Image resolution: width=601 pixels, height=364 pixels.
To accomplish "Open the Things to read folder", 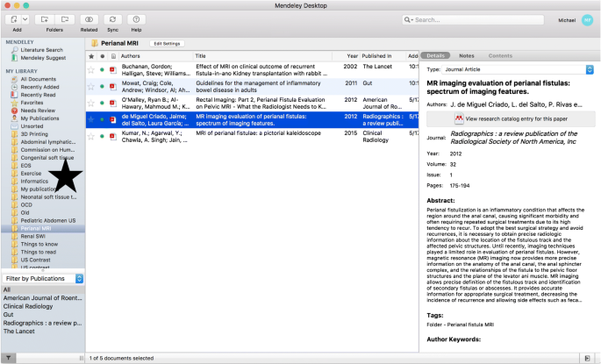I will coord(38,252).
